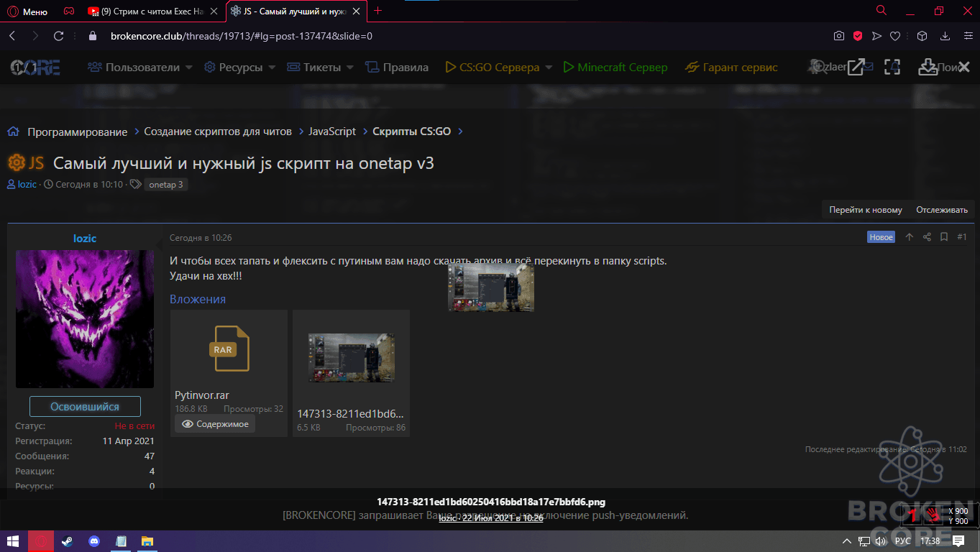
Task: Open the Opera ad blocker shield
Action: 858,36
